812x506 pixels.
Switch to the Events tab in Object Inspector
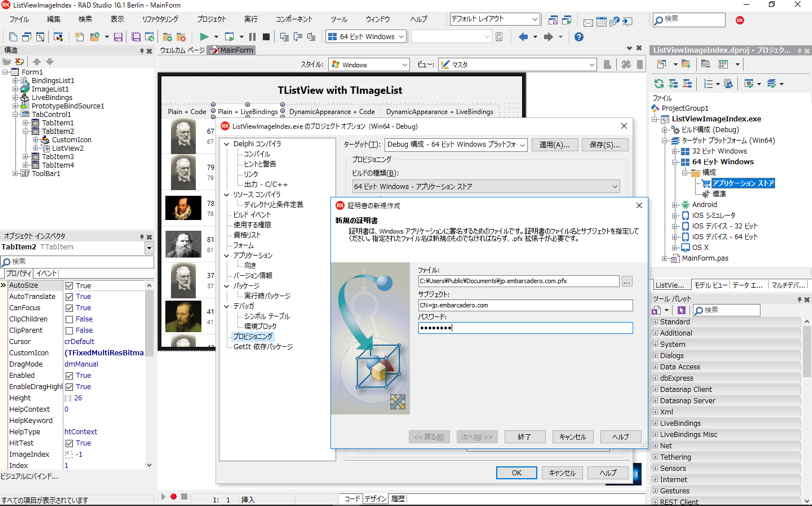(47, 273)
